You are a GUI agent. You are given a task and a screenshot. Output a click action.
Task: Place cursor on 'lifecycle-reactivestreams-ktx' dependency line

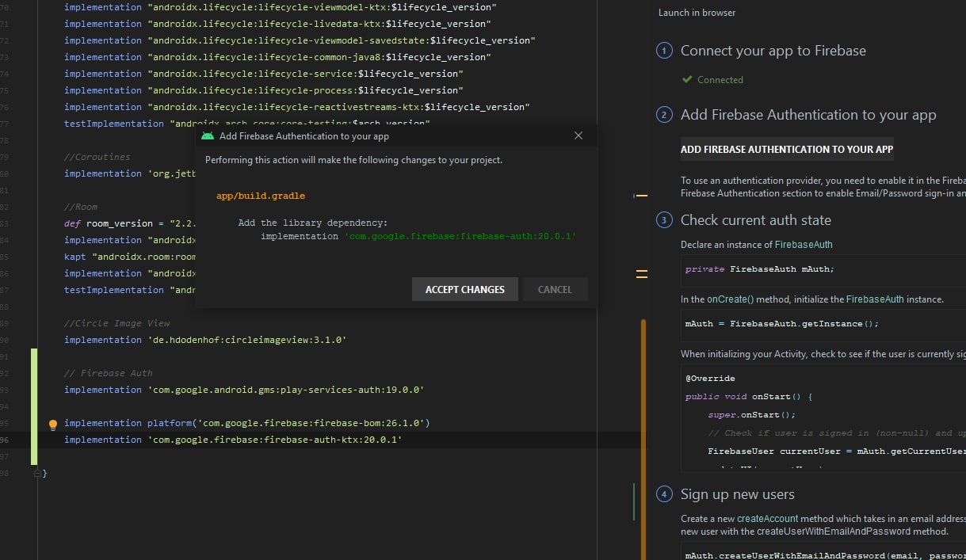(297, 107)
